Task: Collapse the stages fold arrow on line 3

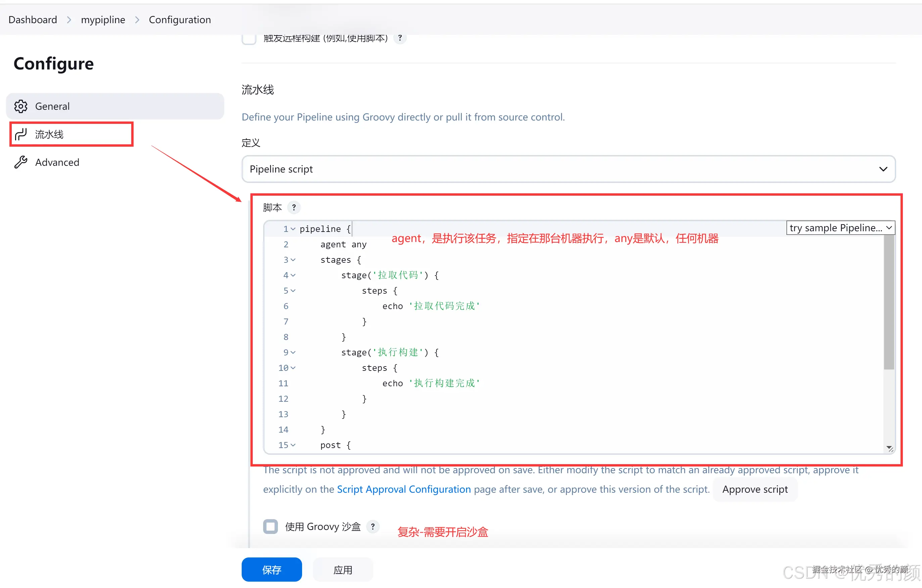Action: click(293, 260)
